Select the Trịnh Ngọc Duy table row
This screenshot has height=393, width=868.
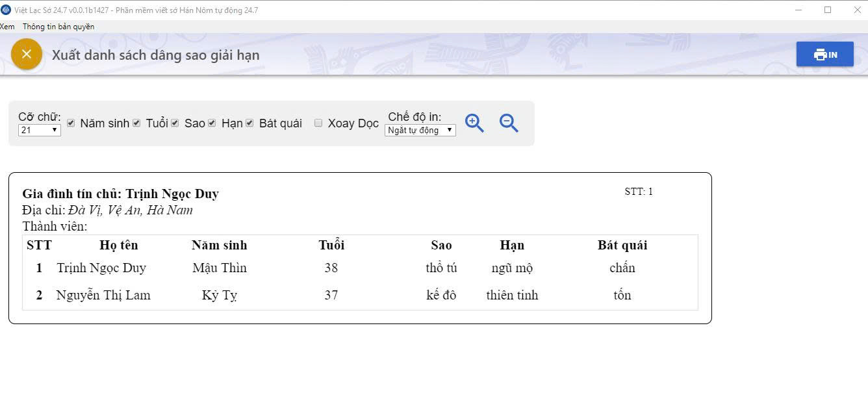click(101, 268)
